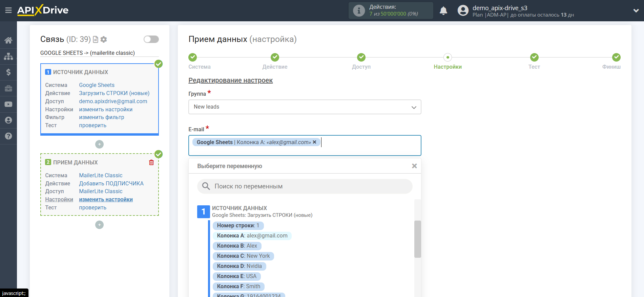This screenshot has height=297, width=644.
Task: Select variable 'Колонка F: Smith'
Action: 238,287
